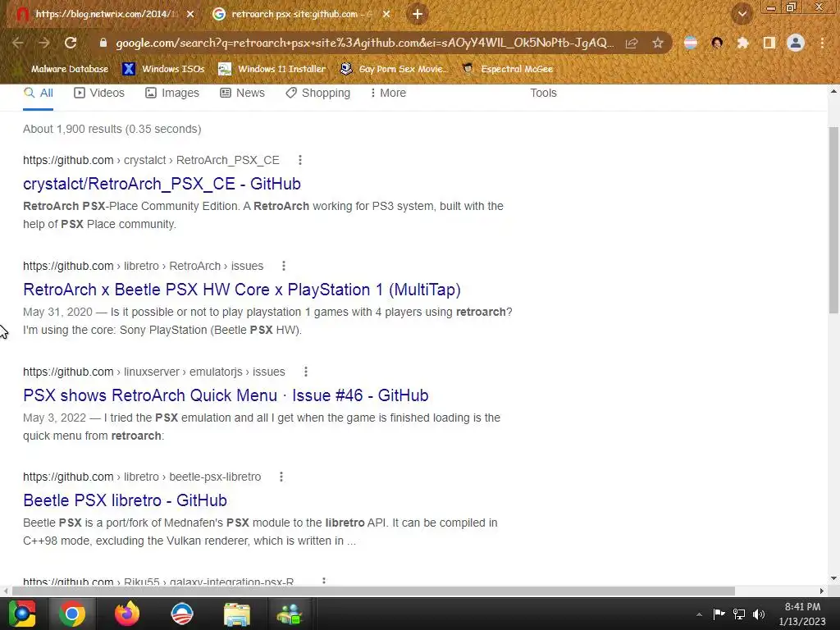Open Espectral McGee bookmark

coord(507,69)
